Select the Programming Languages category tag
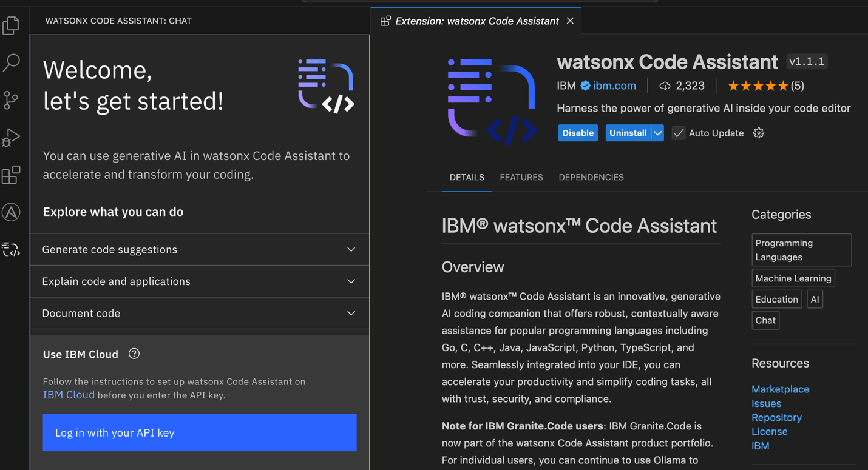This screenshot has width=868, height=470. point(802,250)
